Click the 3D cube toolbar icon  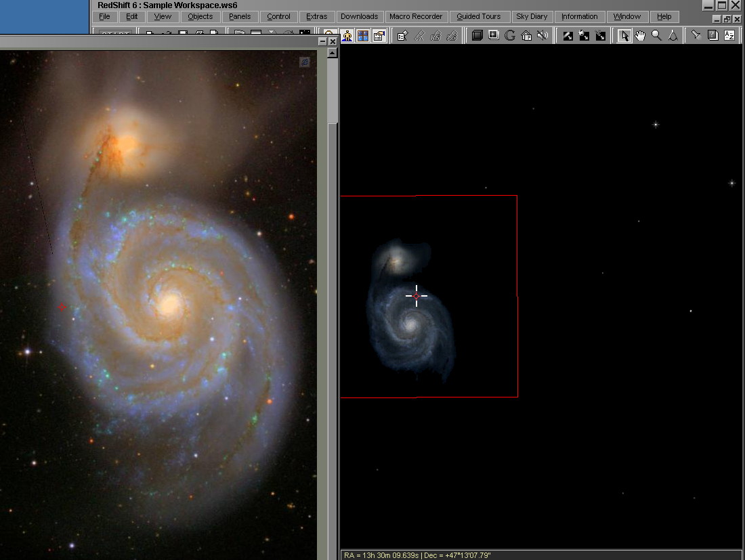(477, 36)
